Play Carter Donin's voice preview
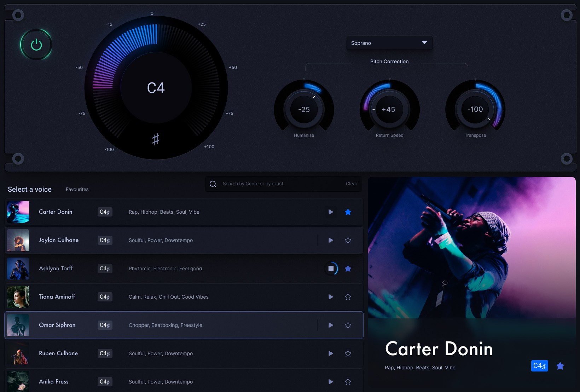580x392 pixels. (x=330, y=212)
